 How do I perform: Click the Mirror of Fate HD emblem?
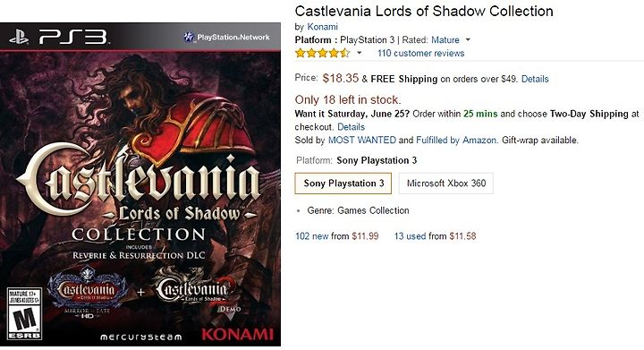point(87,293)
